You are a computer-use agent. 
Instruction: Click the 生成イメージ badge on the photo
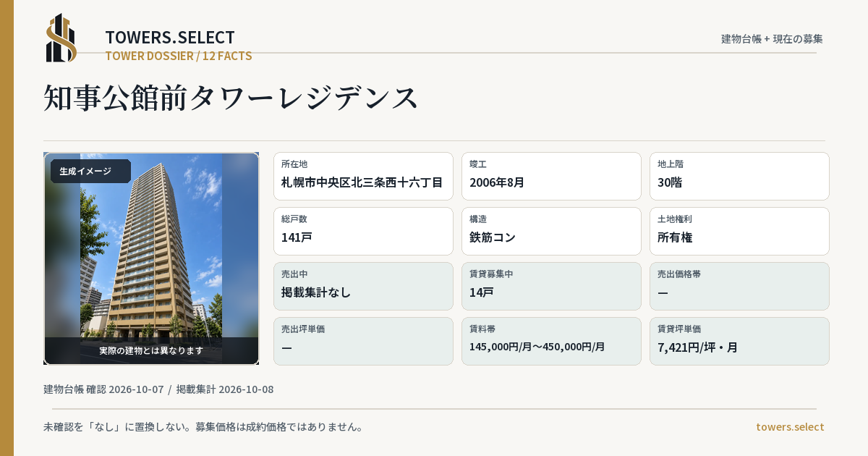[x=90, y=172]
